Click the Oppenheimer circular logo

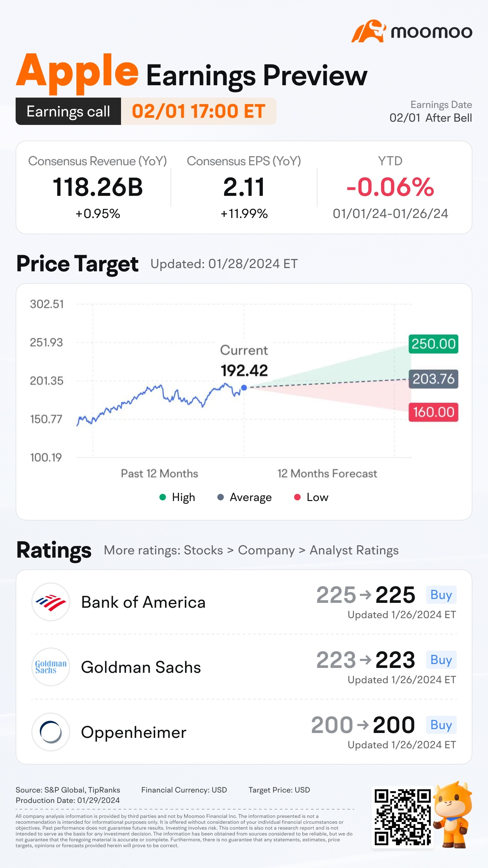point(50,732)
